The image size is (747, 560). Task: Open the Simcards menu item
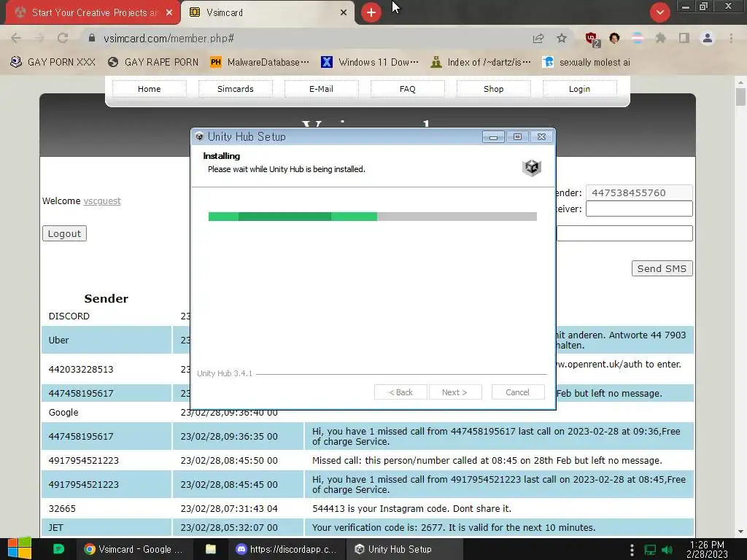(236, 89)
